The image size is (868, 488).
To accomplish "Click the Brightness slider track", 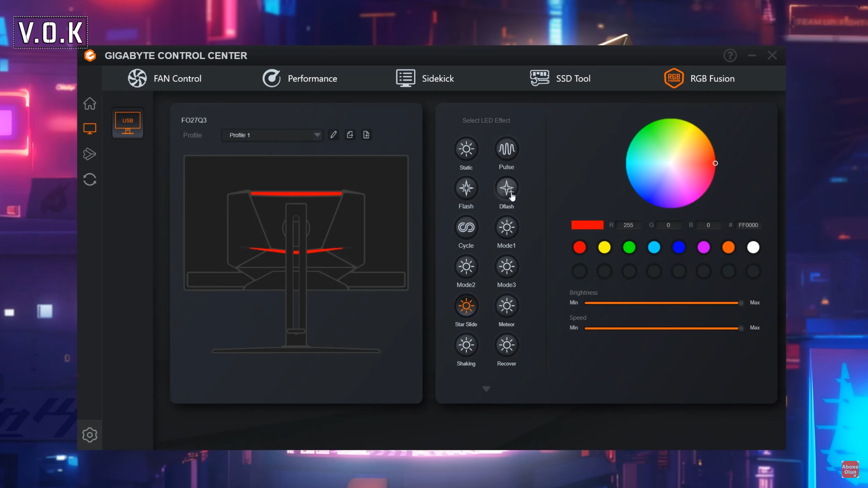I will (x=664, y=303).
